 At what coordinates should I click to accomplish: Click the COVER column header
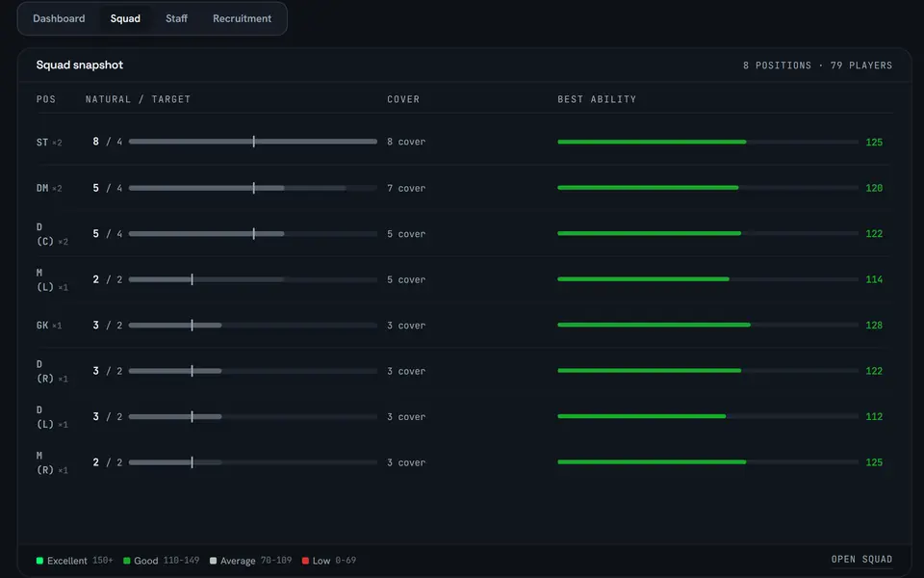[403, 99]
